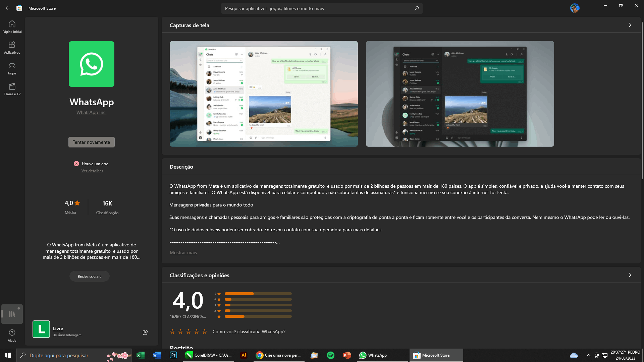Viewport: 644px width, 362px height.
Task: Open PowerPoint from the taskbar
Action: [x=347, y=355]
